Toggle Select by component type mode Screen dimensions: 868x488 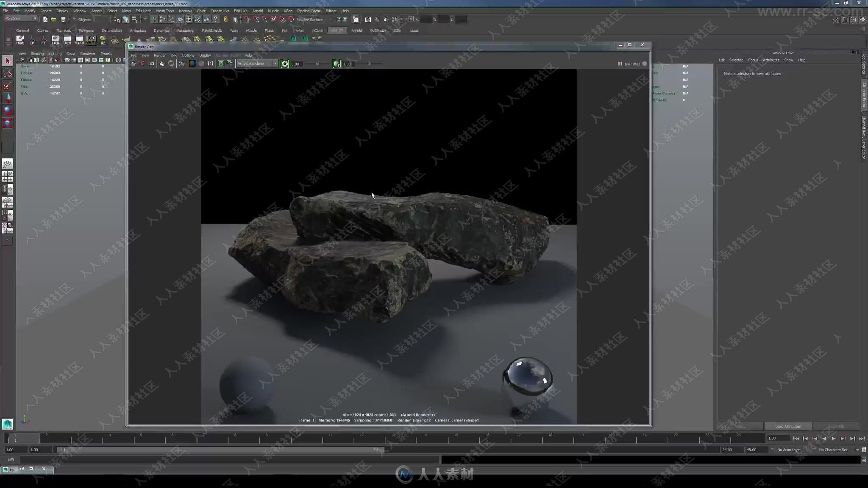tap(135, 19)
